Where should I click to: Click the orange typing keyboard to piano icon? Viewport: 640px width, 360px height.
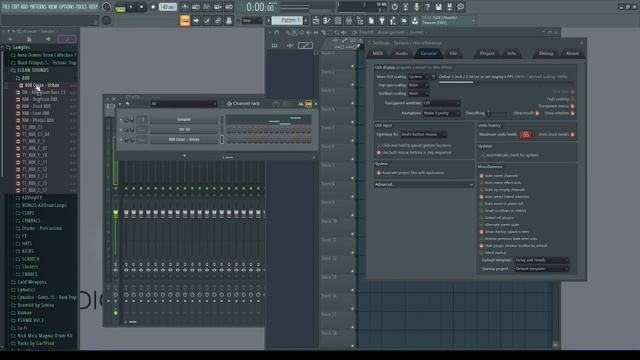[x=185, y=21]
